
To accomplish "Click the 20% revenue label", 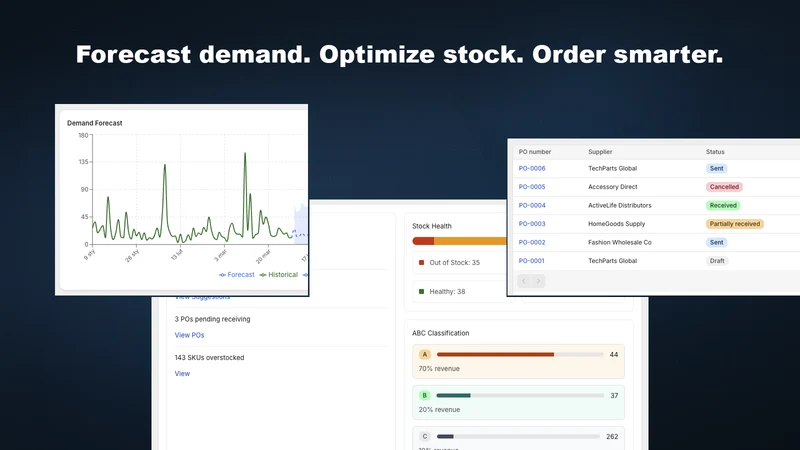I will coord(439,410).
